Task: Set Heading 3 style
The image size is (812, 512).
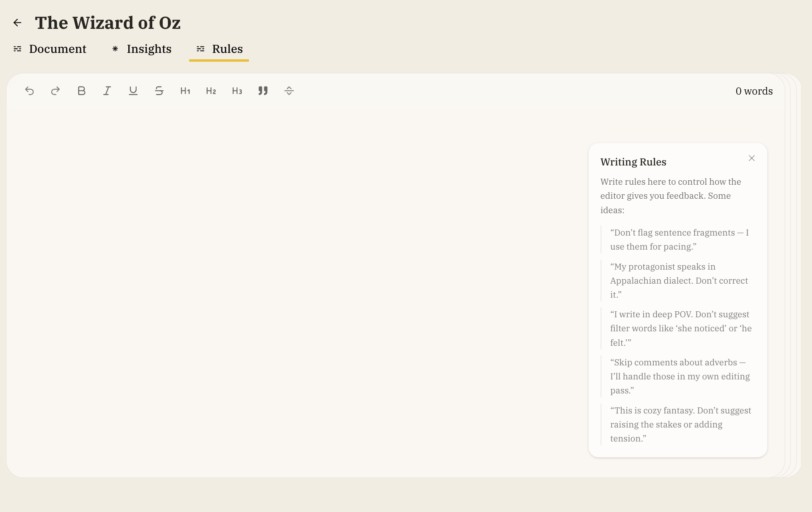Action: click(x=237, y=91)
